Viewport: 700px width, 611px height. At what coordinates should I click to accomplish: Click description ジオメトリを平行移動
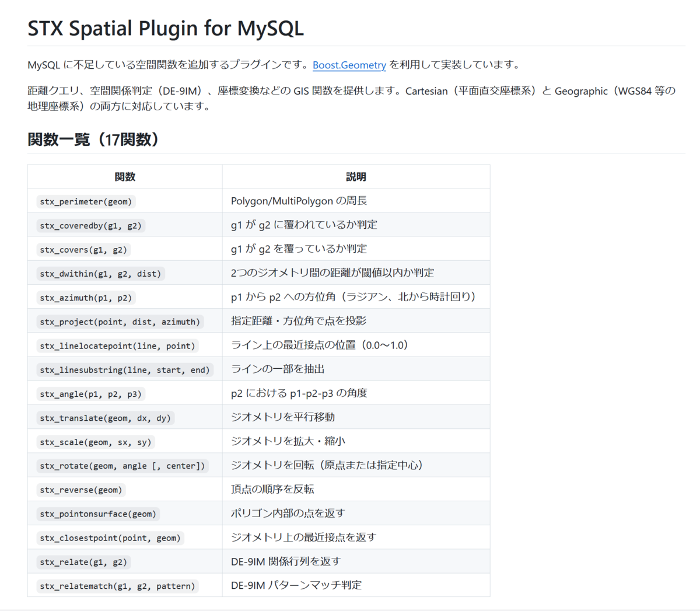click(x=283, y=417)
